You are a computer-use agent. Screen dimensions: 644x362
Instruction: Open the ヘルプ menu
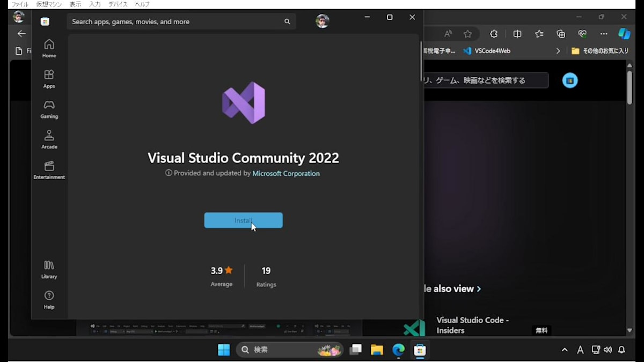pos(142,4)
